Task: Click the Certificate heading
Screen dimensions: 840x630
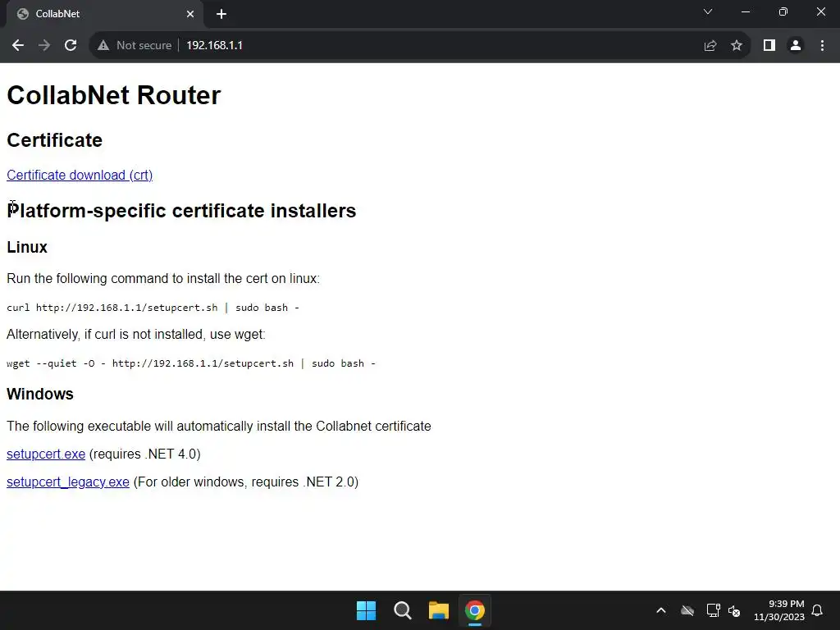Action: 54,139
